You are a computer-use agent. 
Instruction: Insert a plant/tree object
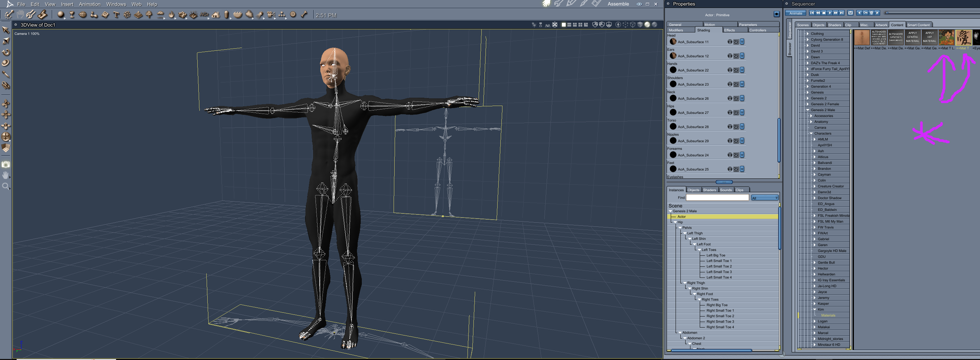[x=149, y=15]
